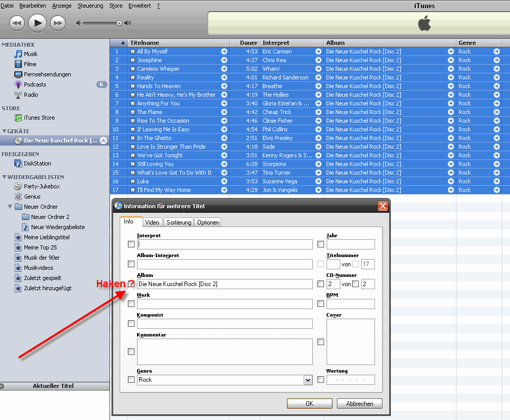Image resolution: width=510 pixels, height=420 pixels.
Task: Tick the Werk checkbox
Action: (x=131, y=303)
